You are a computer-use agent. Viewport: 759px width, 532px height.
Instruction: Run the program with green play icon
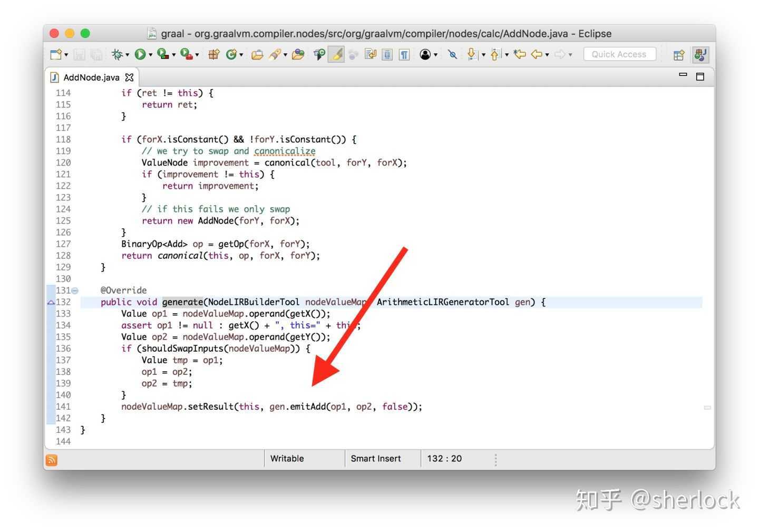click(x=140, y=54)
